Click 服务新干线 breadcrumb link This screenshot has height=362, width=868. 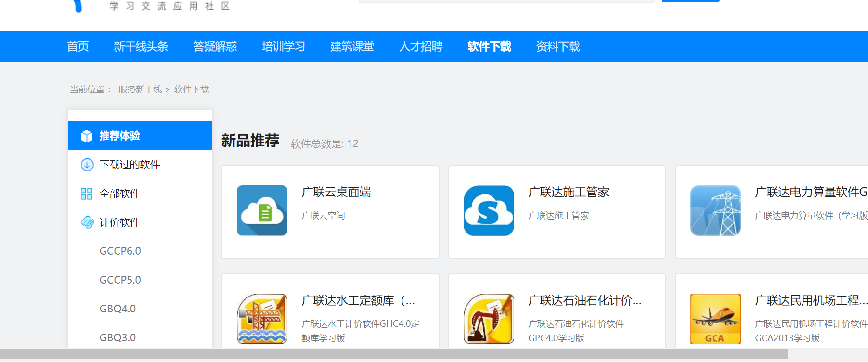coord(140,90)
